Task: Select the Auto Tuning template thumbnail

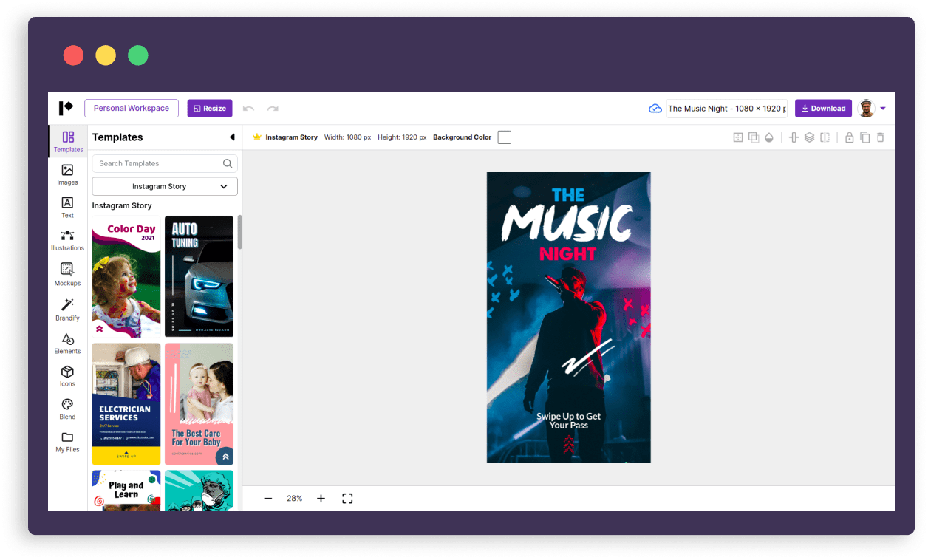Action: tap(199, 276)
